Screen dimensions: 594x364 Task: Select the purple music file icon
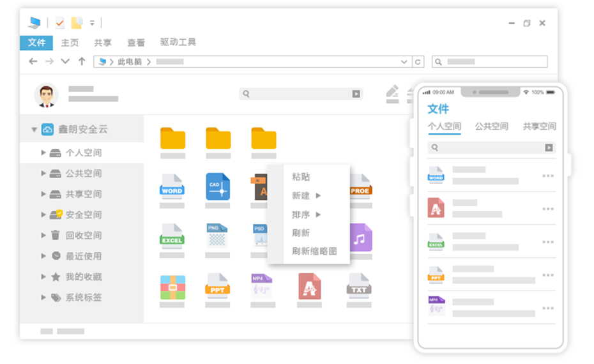360,237
